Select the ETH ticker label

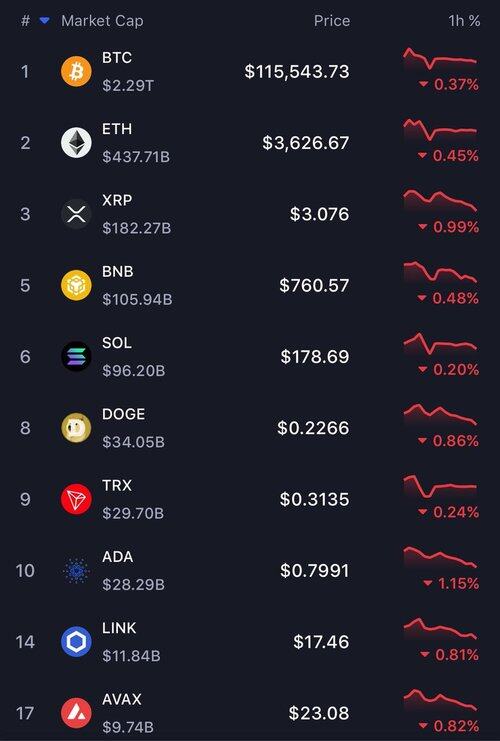tap(117, 129)
